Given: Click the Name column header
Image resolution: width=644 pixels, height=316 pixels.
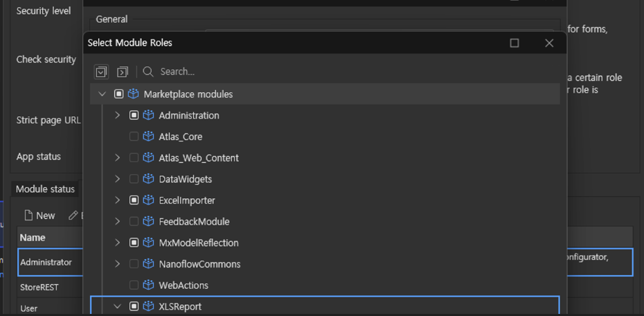Looking at the screenshot, I should click(51, 238).
